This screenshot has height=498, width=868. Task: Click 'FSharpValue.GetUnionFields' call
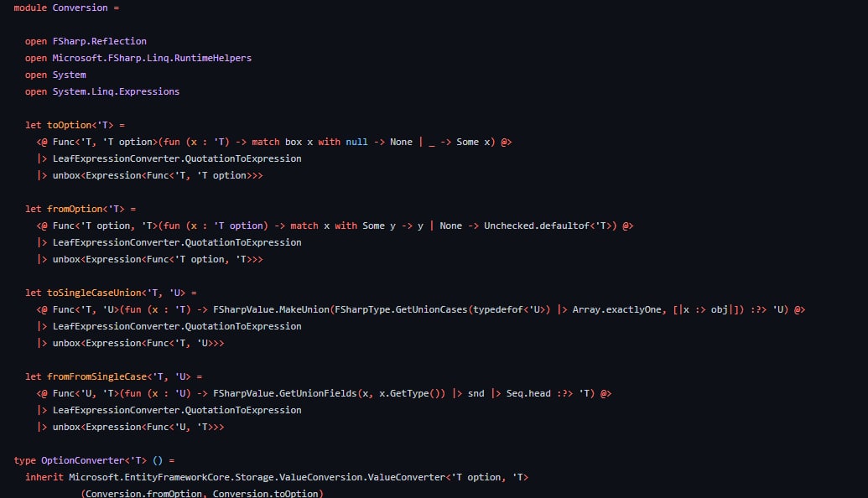click(x=285, y=393)
